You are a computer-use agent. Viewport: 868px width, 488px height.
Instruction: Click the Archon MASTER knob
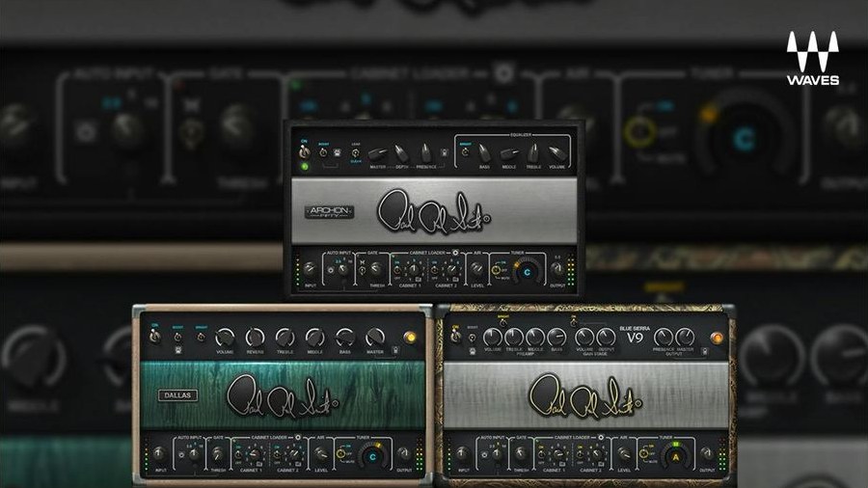[x=378, y=153]
